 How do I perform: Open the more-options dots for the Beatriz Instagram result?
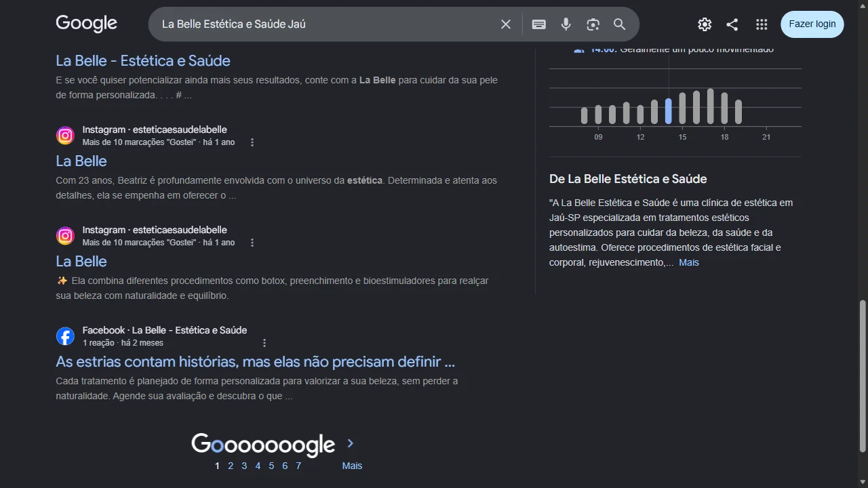252,142
